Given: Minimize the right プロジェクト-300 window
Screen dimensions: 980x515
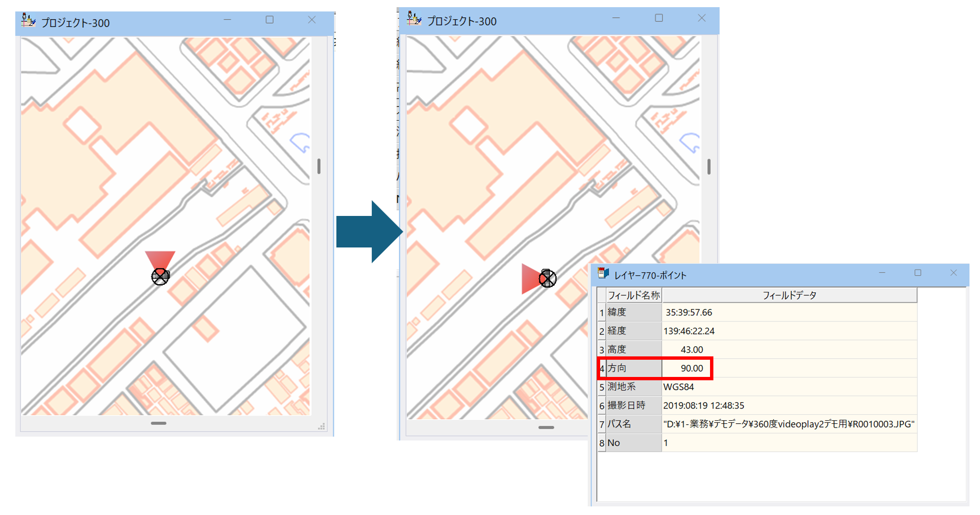Looking at the screenshot, I should [616, 18].
